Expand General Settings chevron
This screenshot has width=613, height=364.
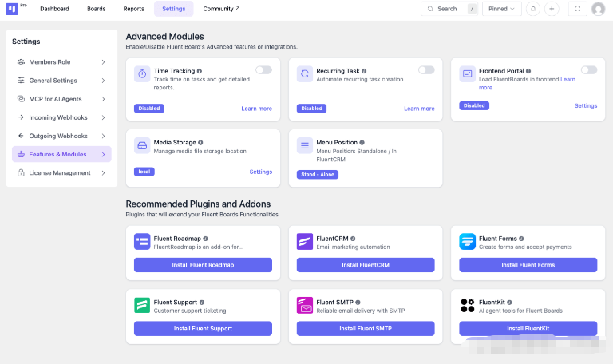coord(103,81)
